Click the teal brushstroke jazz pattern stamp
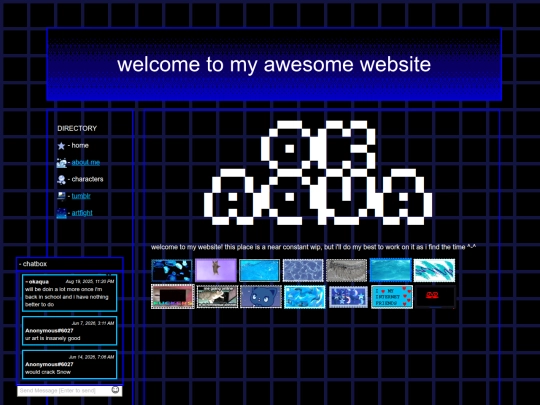The width and height of the screenshot is (540, 405). tap(434, 270)
